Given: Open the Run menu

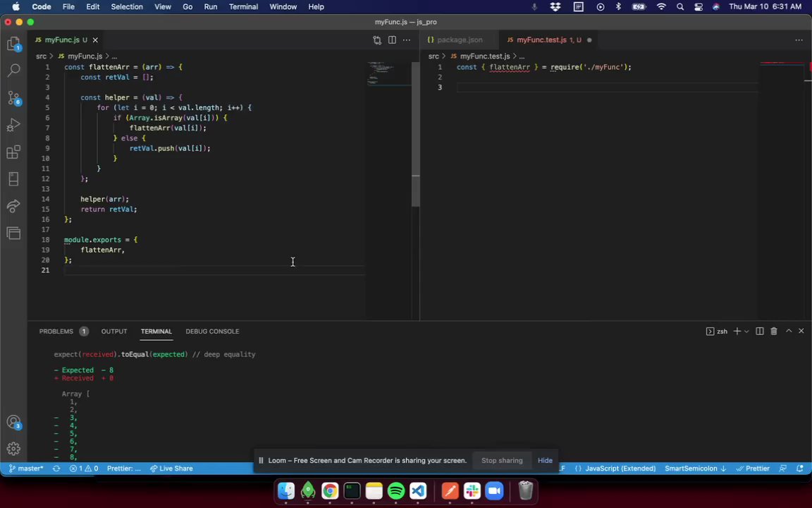Looking at the screenshot, I should (210, 7).
